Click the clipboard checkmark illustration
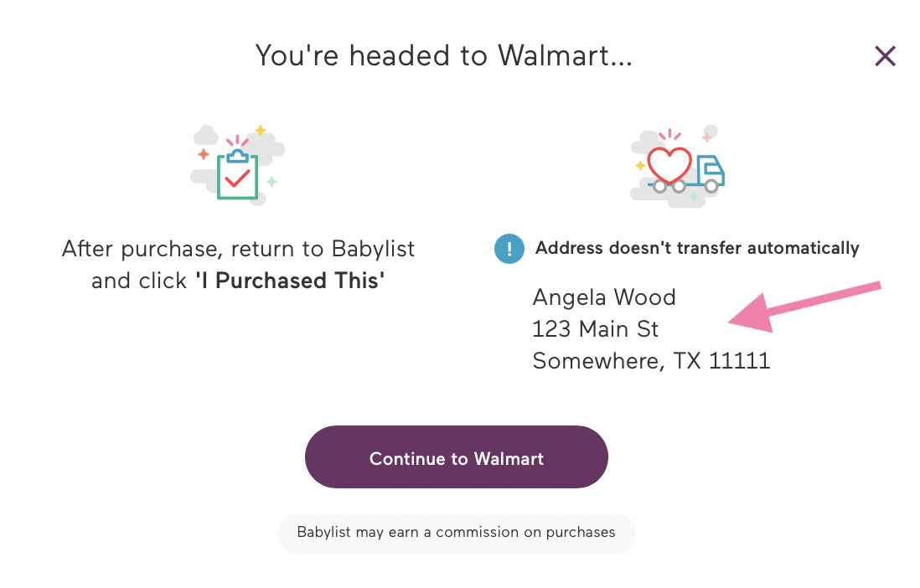The image size is (920, 588). click(238, 163)
